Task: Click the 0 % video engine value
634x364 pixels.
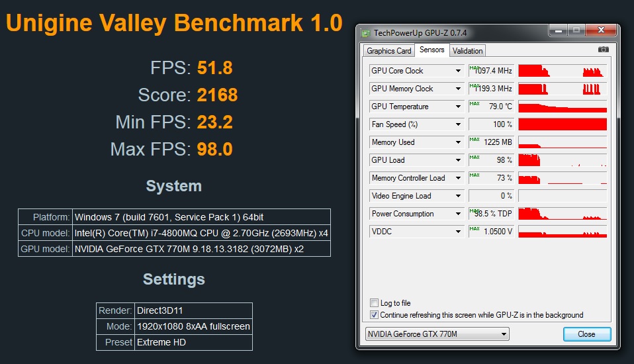Action: point(491,196)
